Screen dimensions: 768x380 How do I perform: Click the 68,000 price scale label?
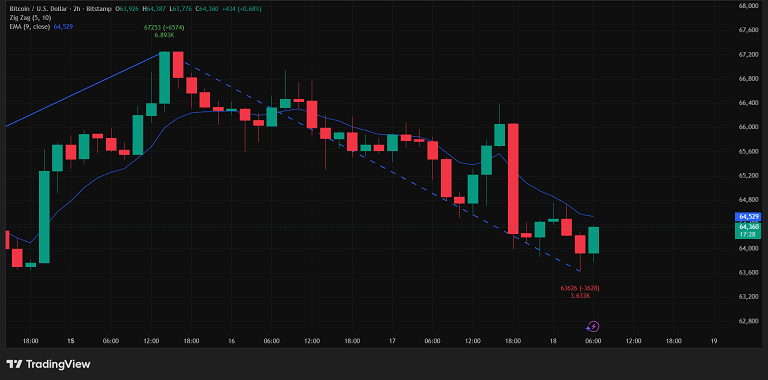748,6
